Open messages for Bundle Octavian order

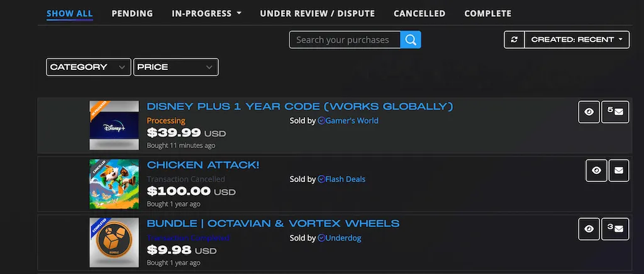(615, 229)
